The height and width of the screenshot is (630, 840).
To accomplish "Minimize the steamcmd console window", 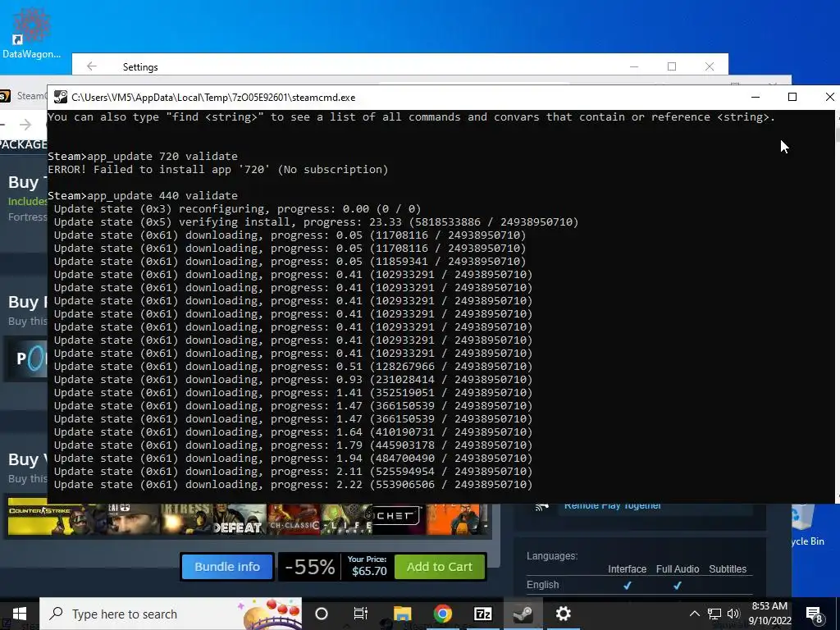I will coord(756,97).
